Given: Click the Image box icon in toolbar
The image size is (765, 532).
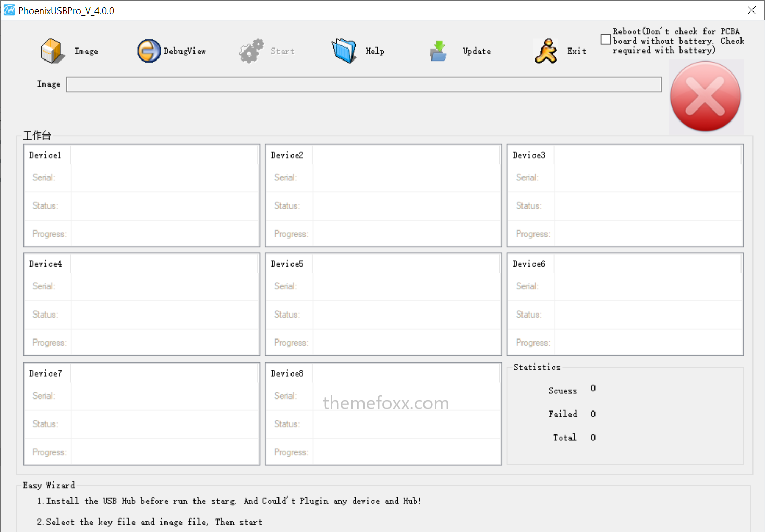Looking at the screenshot, I should click(x=53, y=51).
